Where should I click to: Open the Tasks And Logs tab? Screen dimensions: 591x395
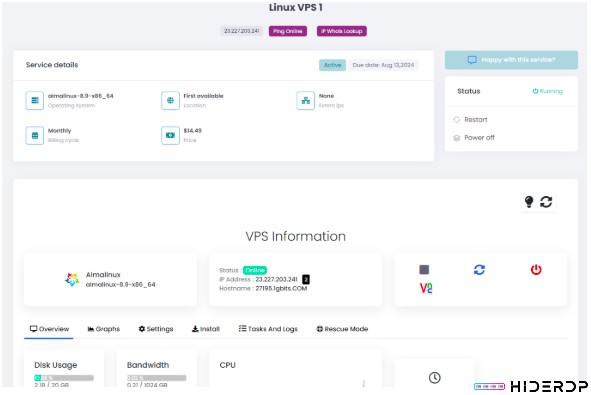pos(268,329)
